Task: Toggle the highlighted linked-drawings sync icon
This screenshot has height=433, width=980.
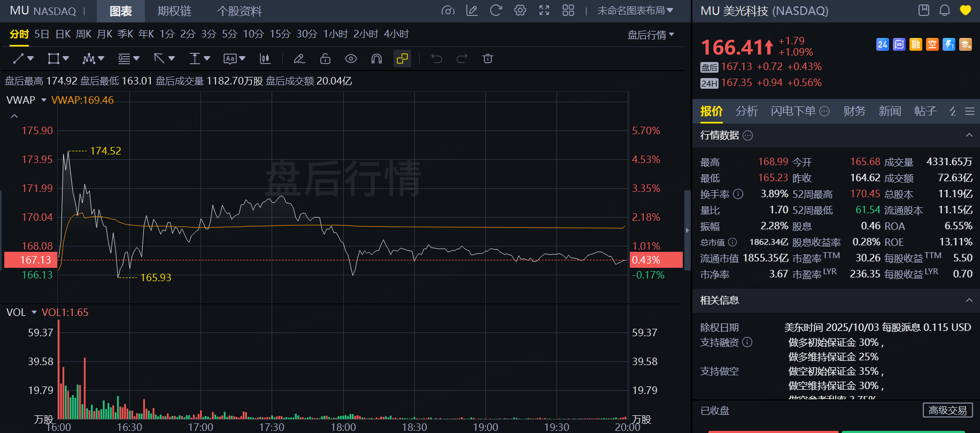Action: [402, 58]
